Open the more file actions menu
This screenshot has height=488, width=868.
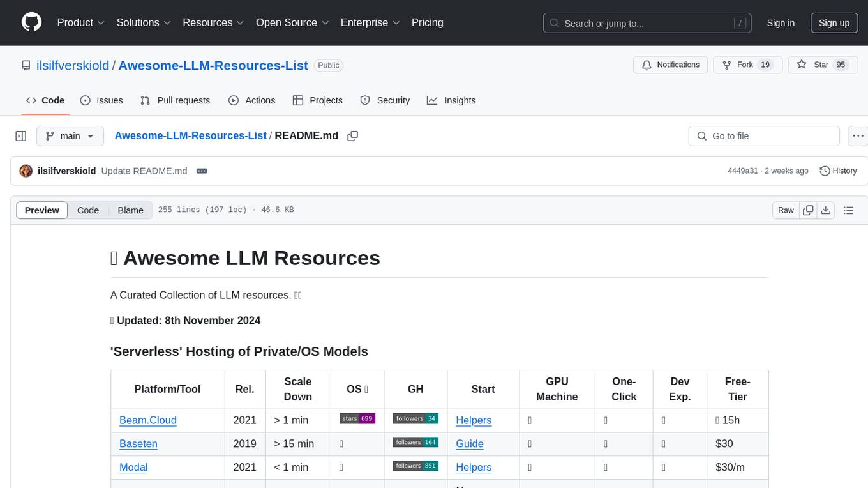coord(858,136)
